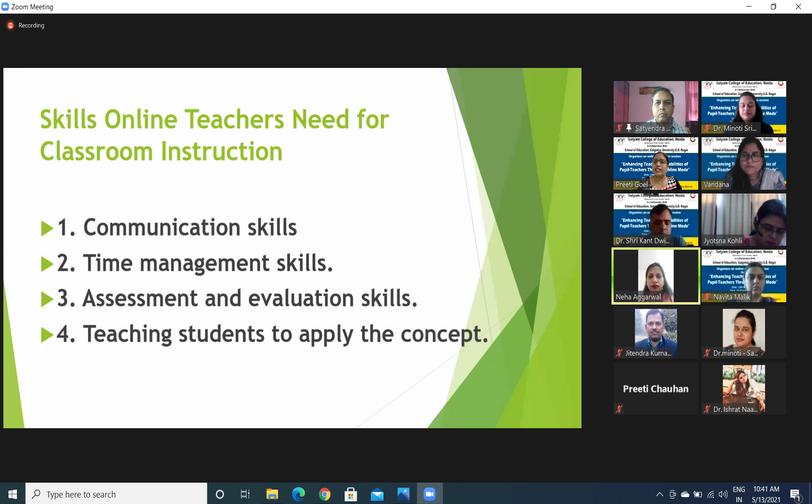Open Task View in the taskbar
Viewport: 812px width, 504px height.
(245, 494)
